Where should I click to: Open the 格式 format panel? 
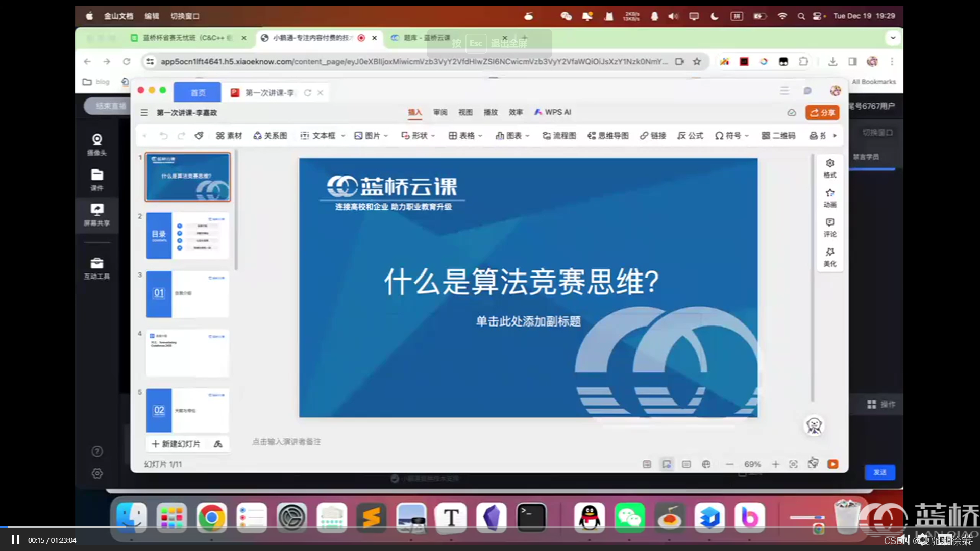(830, 168)
